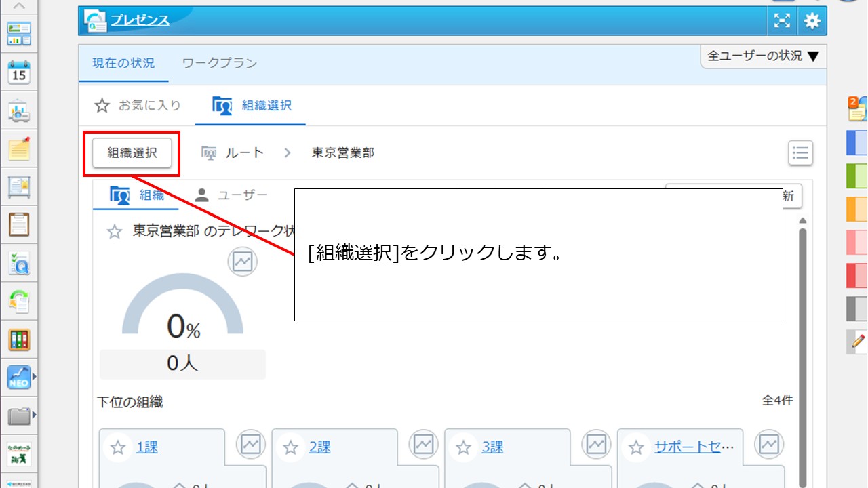868x488 pixels.
Task: Open the gray folder icon in the left sidebar
Action: point(19,415)
